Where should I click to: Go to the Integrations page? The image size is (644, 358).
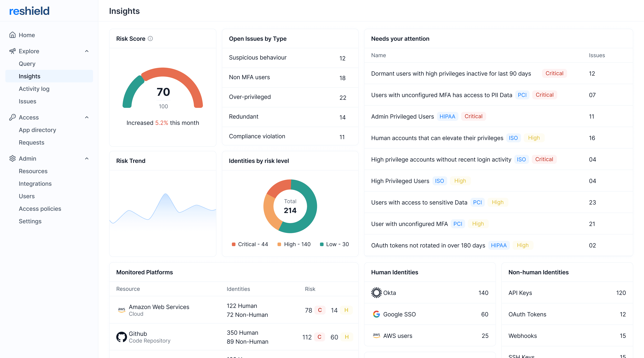click(x=35, y=184)
